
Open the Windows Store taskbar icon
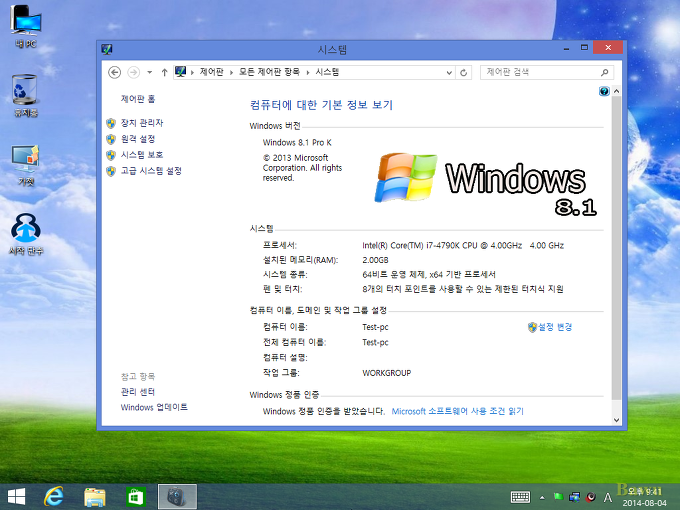click(x=135, y=497)
